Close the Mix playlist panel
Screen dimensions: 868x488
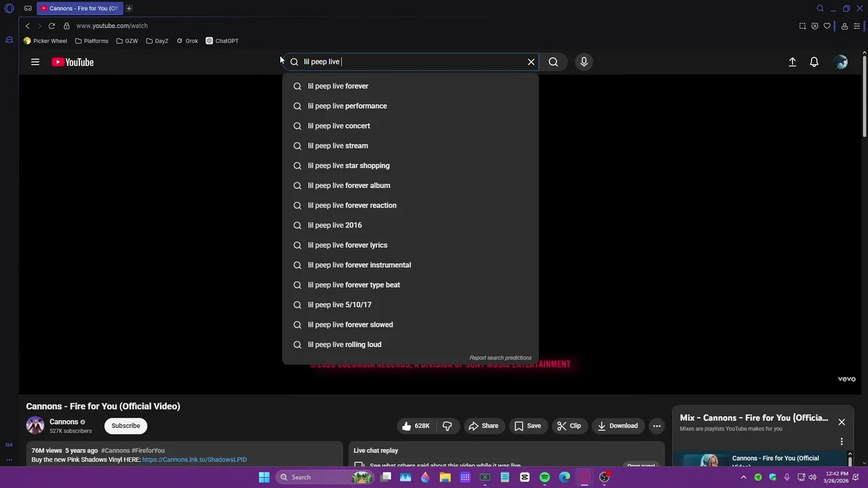(842, 422)
